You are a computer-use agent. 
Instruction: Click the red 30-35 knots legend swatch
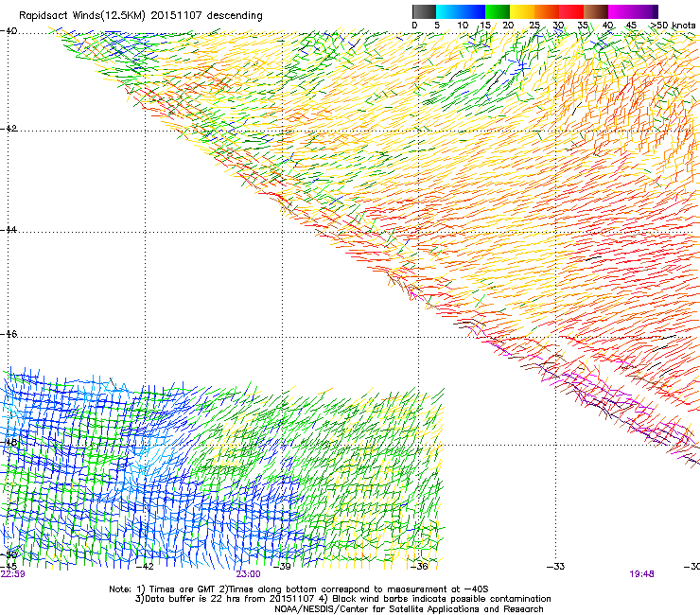click(571, 11)
